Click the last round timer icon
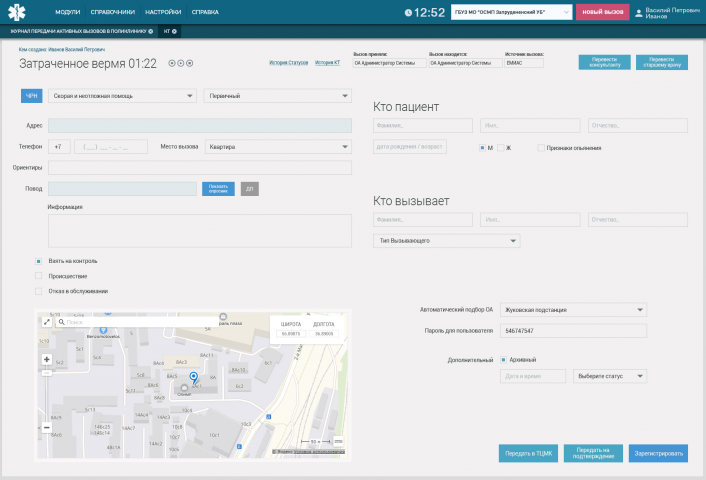Viewport: 706px width, 480px height. (x=190, y=63)
